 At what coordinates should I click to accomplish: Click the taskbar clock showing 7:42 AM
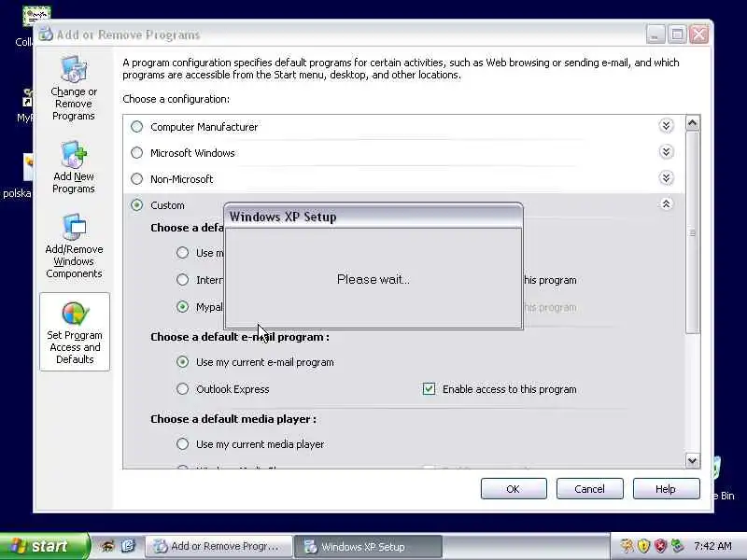[x=712, y=546]
